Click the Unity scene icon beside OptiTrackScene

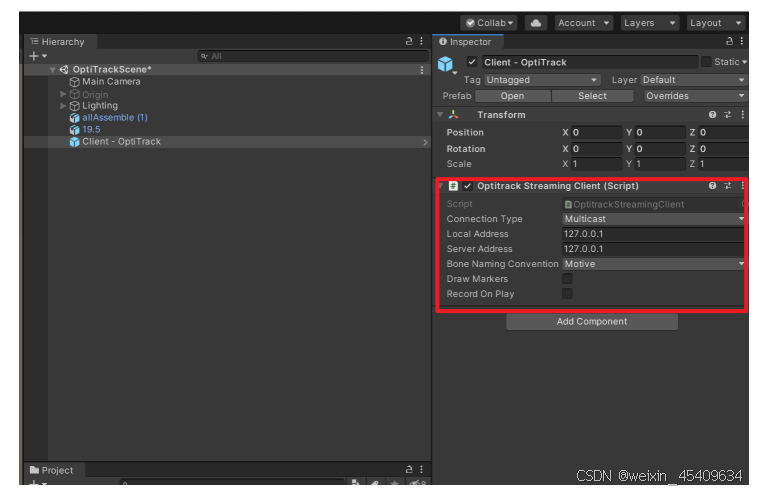tap(64, 70)
